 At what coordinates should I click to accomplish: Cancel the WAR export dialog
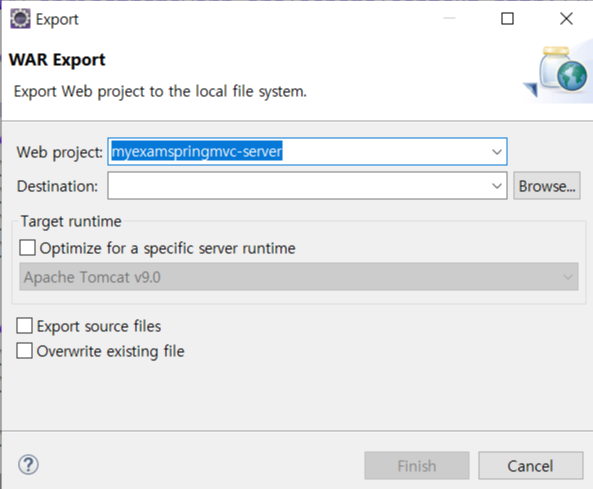pos(531,466)
